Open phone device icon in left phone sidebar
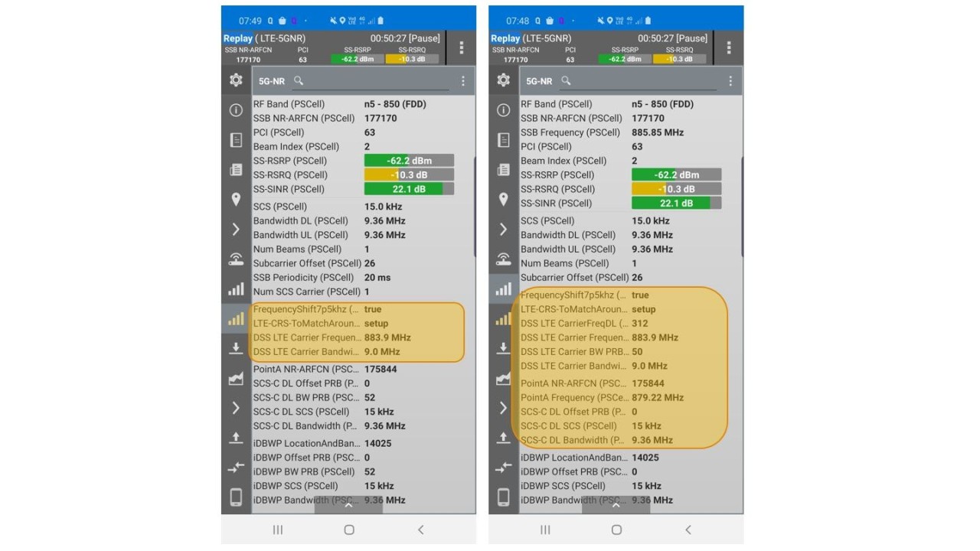The image size is (980, 551). (x=236, y=497)
